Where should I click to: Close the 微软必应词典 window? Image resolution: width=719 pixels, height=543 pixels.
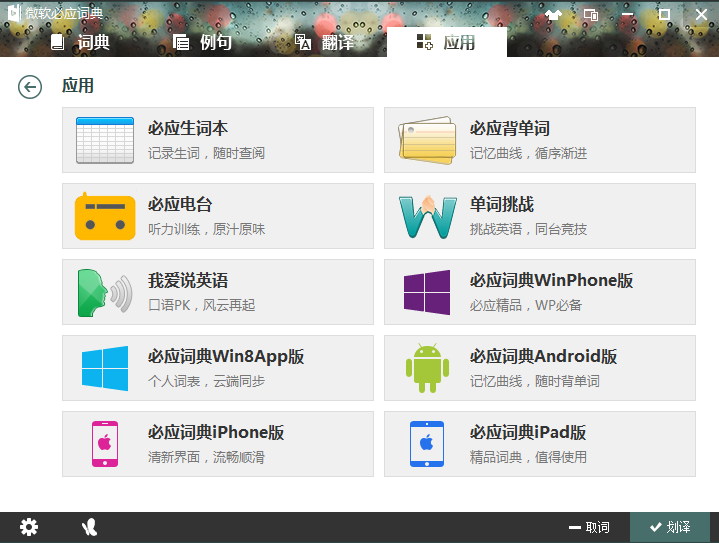701,15
